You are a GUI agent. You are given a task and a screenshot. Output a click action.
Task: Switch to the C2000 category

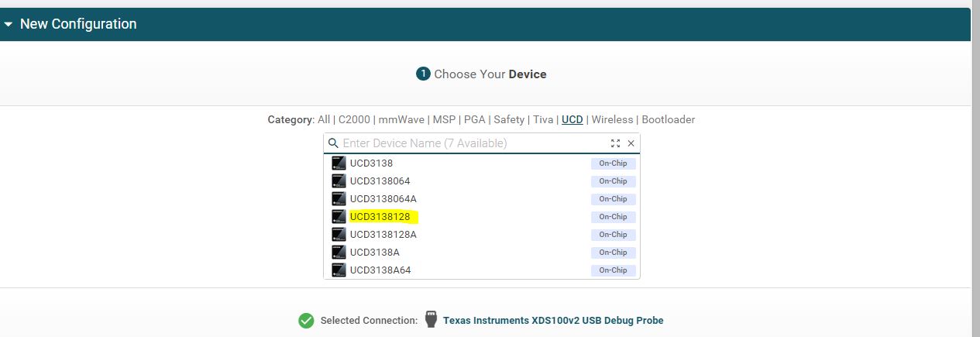[x=354, y=119]
